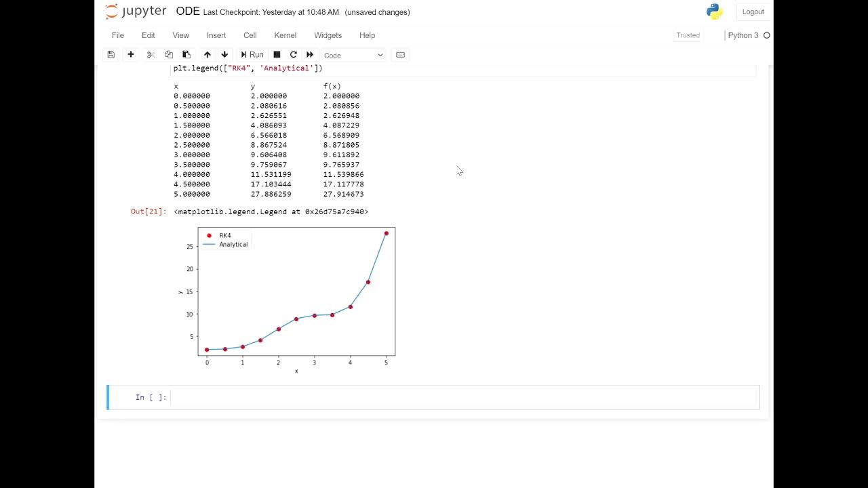This screenshot has height=488, width=868.
Task: Open the Help menu
Action: click(x=367, y=35)
